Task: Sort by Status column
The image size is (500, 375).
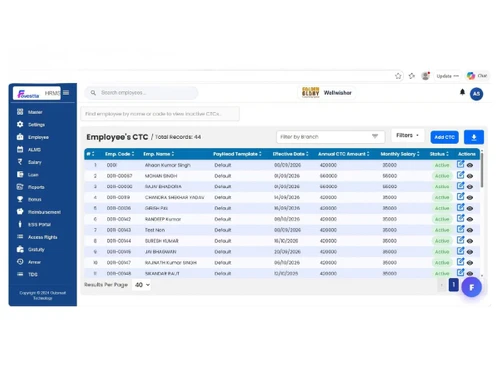Action: tap(439, 154)
